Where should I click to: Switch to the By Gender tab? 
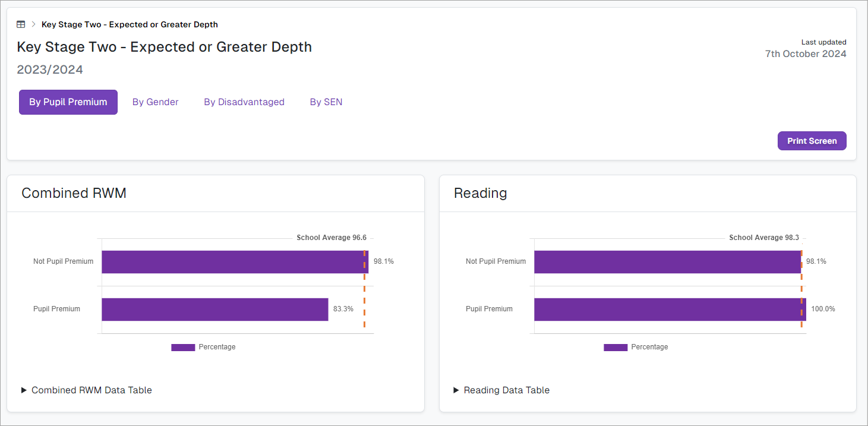pyautogui.click(x=155, y=102)
